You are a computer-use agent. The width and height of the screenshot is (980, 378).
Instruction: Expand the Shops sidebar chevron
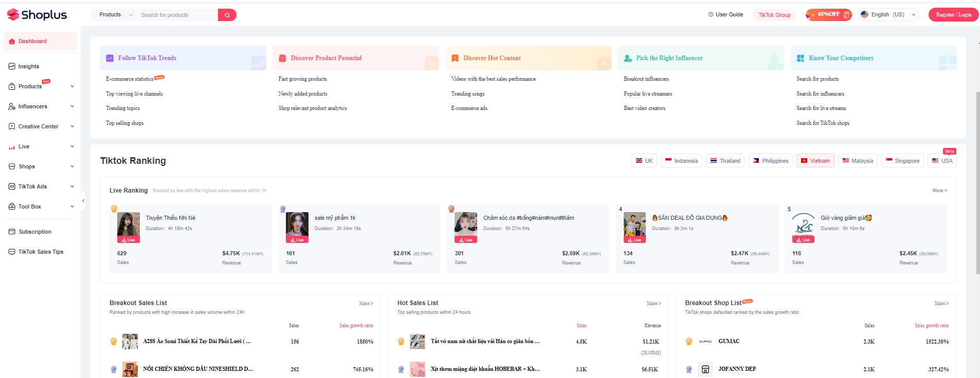coord(72,166)
